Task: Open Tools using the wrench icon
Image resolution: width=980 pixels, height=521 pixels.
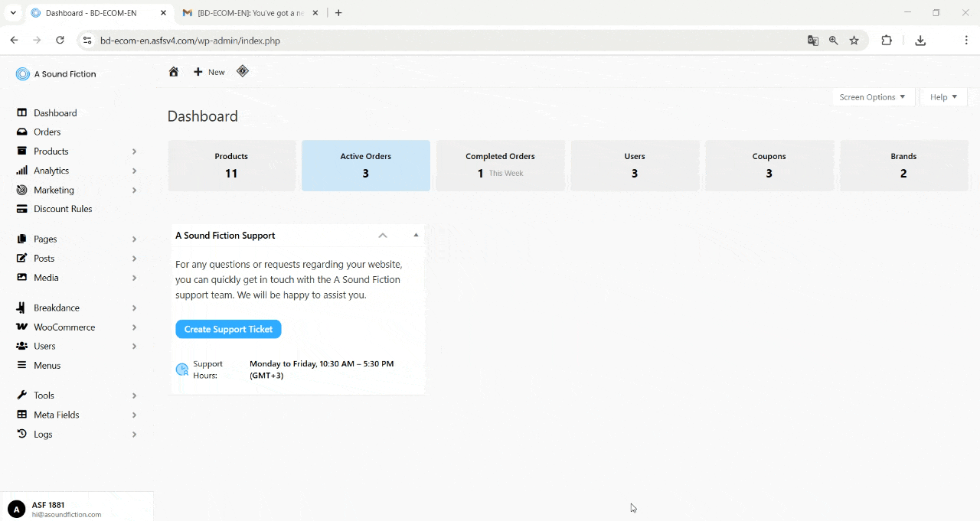Action: tap(21, 395)
